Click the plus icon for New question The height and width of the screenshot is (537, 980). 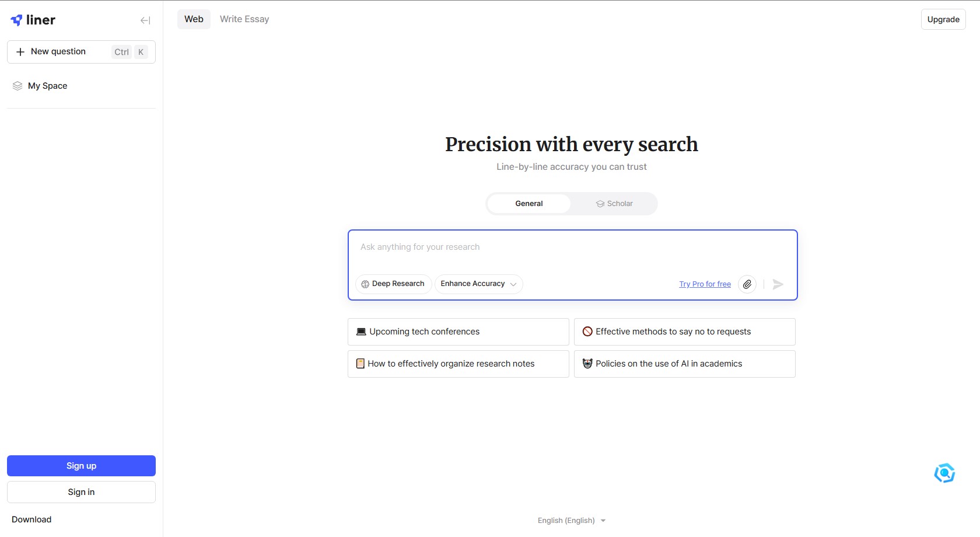pyautogui.click(x=20, y=52)
